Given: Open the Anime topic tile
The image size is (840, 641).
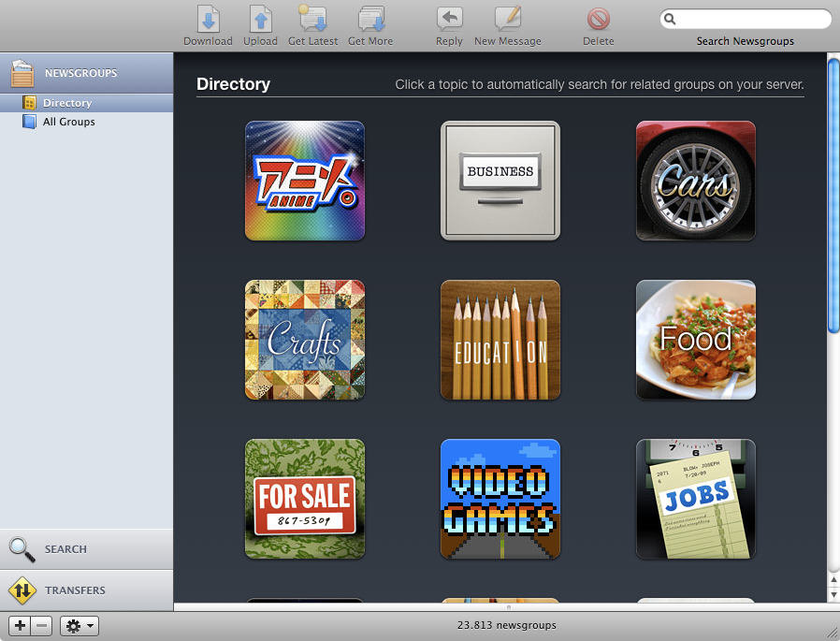Looking at the screenshot, I should (305, 181).
